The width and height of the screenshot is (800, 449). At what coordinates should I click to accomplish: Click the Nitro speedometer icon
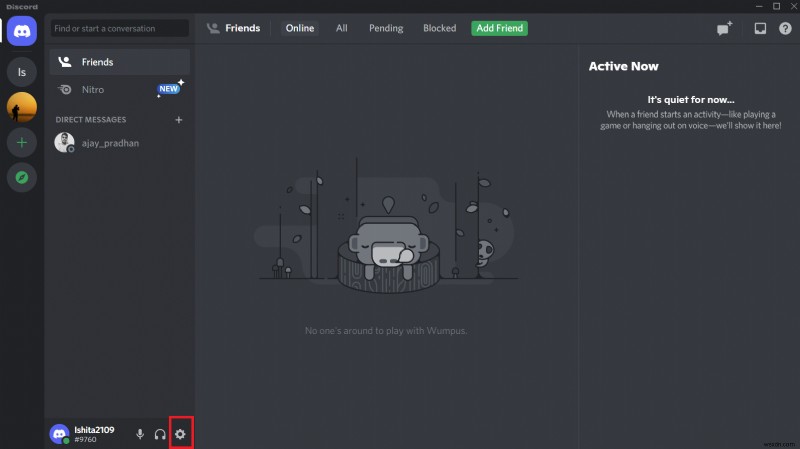[65, 89]
